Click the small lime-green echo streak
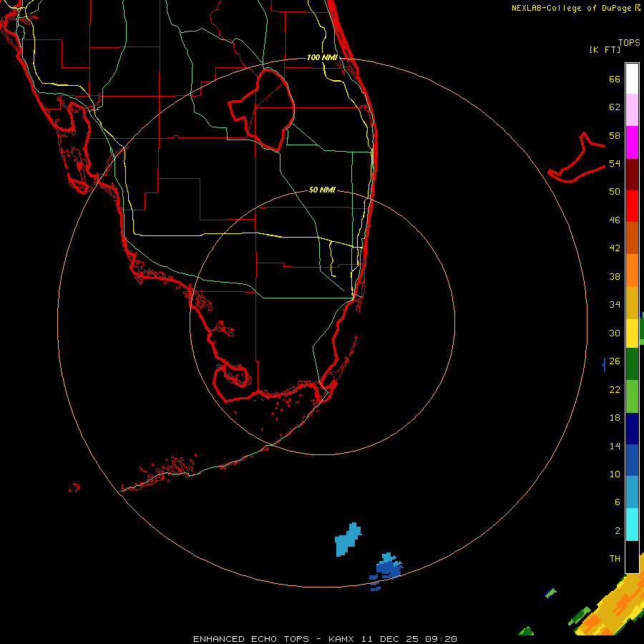The width and height of the screenshot is (644, 644). point(550,593)
